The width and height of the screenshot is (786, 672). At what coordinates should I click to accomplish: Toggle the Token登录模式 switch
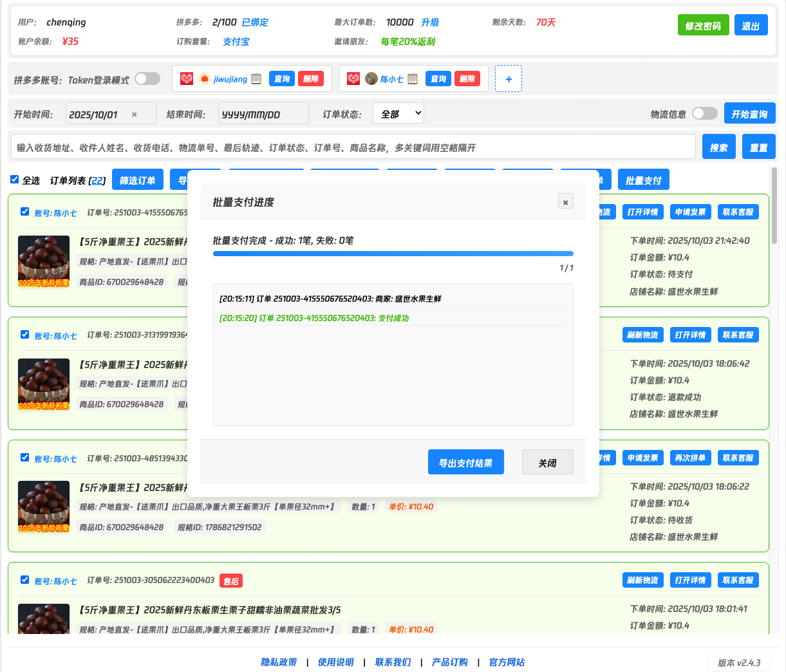(x=147, y=79)
